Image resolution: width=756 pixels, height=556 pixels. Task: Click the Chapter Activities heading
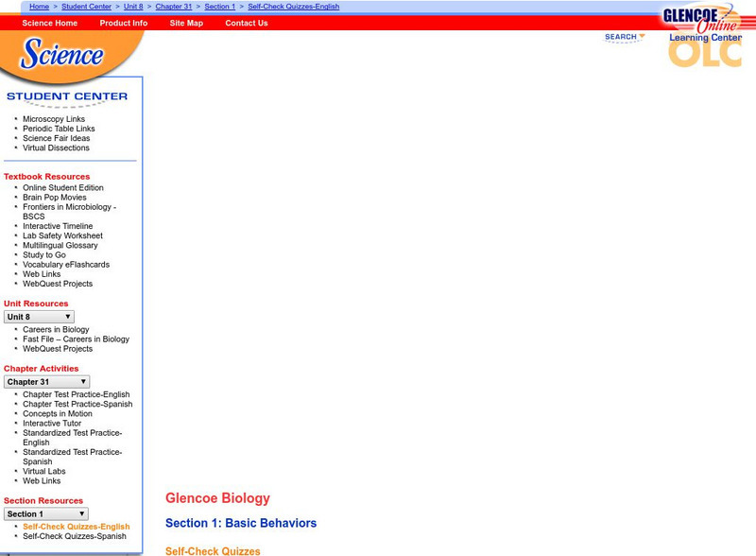[x=41, y=368]
